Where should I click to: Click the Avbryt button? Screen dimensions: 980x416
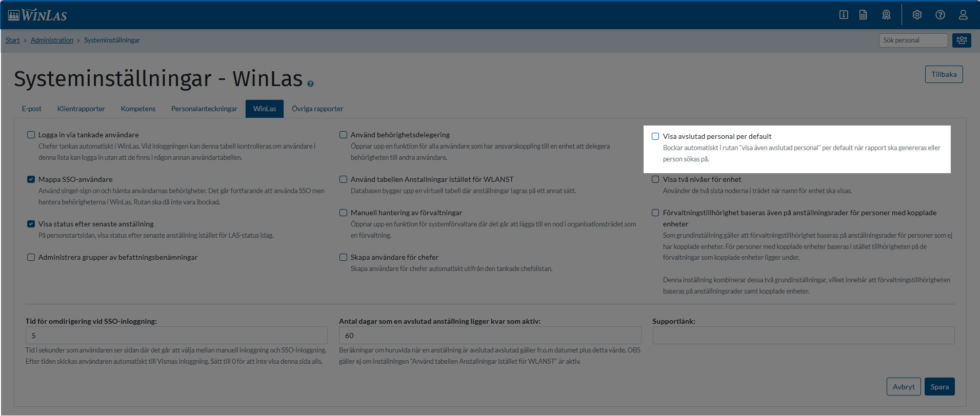point(904,387)
